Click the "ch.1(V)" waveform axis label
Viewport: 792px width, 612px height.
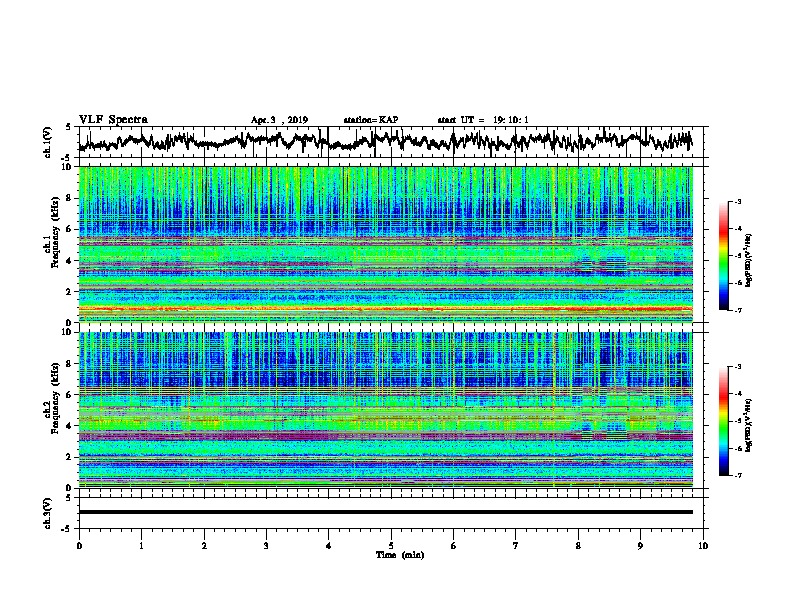48,142
